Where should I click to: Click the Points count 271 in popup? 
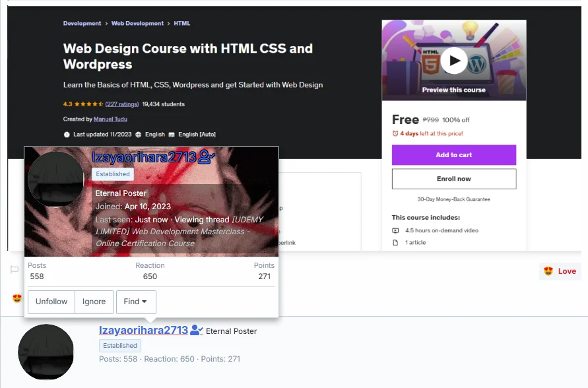point(265,276)
